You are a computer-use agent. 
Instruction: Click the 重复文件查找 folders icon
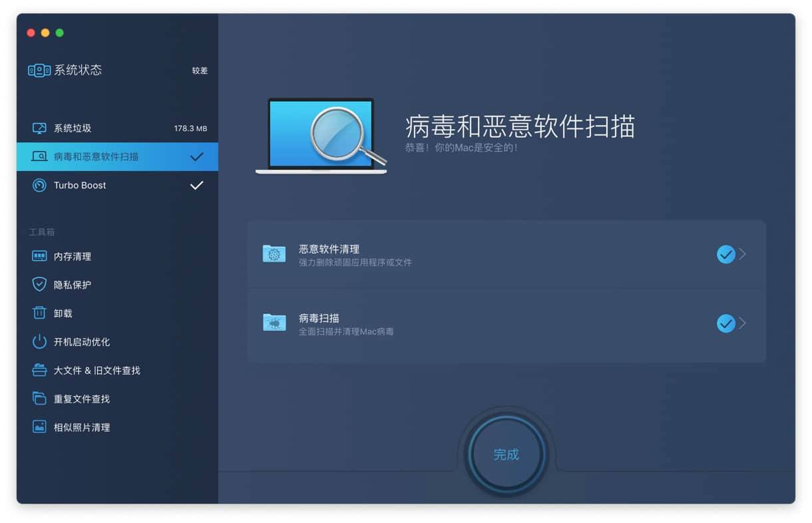point(39,399)
